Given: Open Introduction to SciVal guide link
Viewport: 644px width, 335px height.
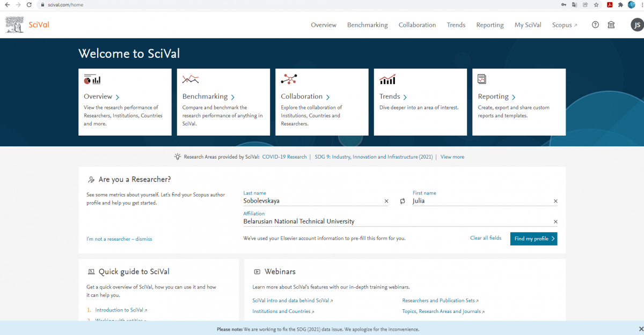Looking at the screenshot, I should coord(121,310).
